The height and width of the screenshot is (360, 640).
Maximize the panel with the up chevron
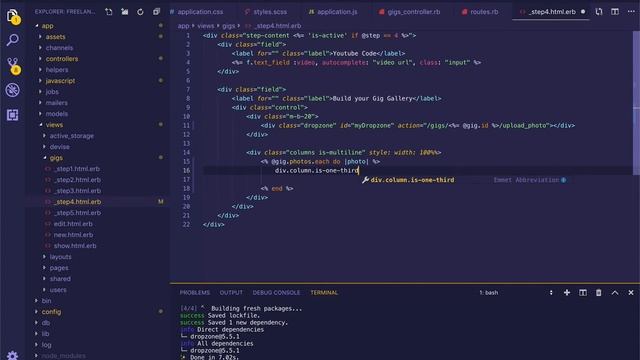tap(615, 292)
